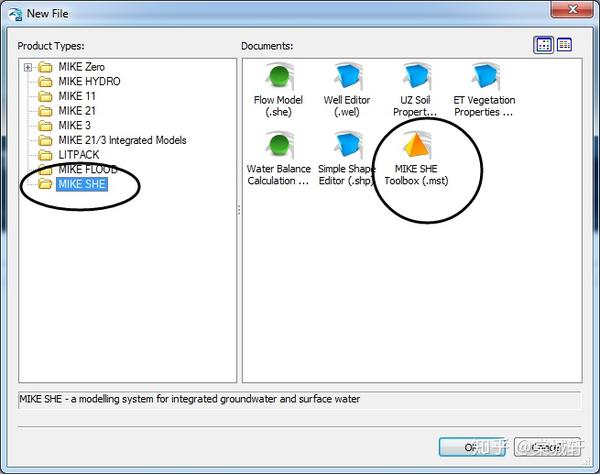
Task: Pick the MIKE SHE Toolbox (.mst) icon
Action: (416, 158)
